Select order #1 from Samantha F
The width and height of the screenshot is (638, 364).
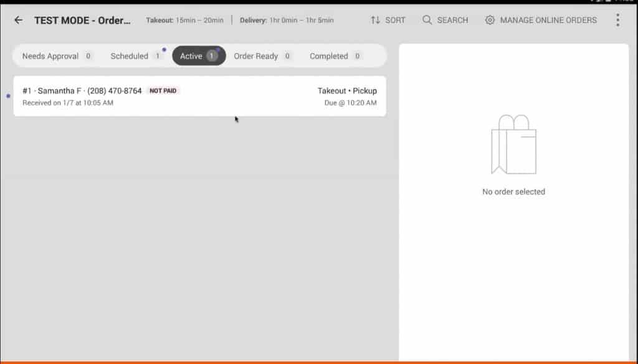199,96
